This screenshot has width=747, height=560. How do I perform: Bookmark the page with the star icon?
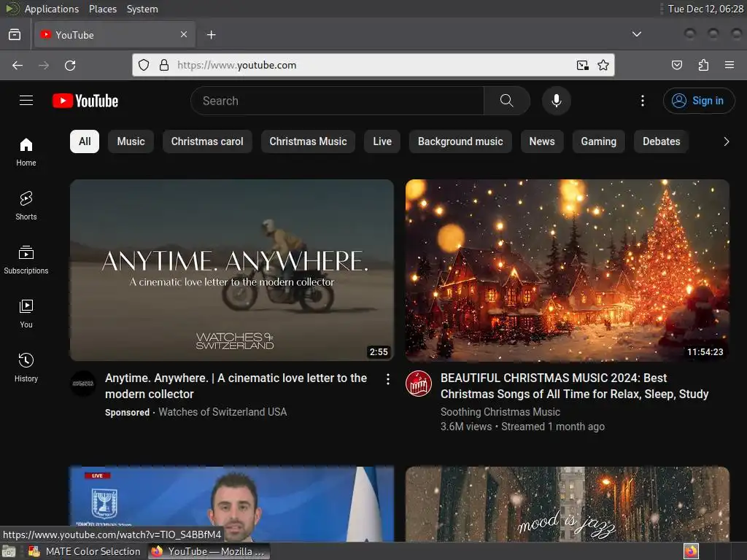[x=603, y=65]
